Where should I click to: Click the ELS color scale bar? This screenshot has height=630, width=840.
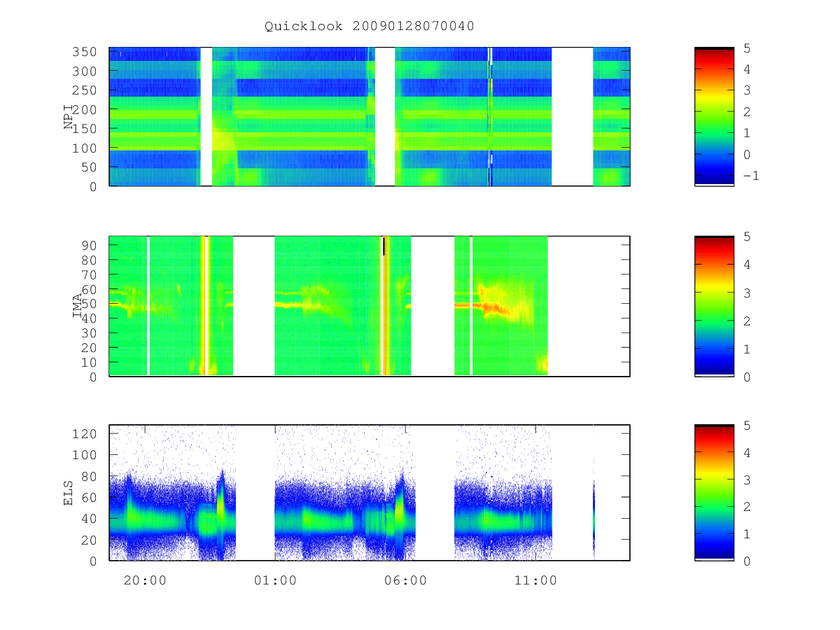(714, 493)
